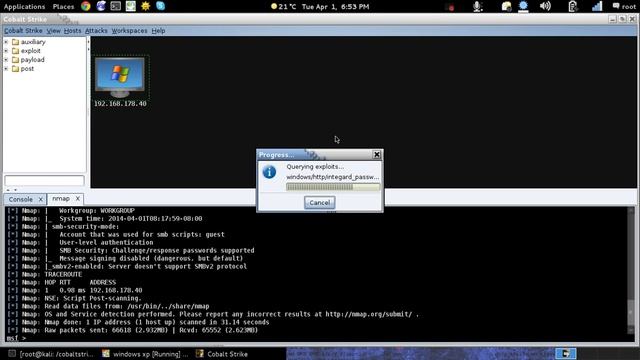The height and width of the screenshot is (360, 640).
Task: Open the Hosts menu
Action: [72, 31]
